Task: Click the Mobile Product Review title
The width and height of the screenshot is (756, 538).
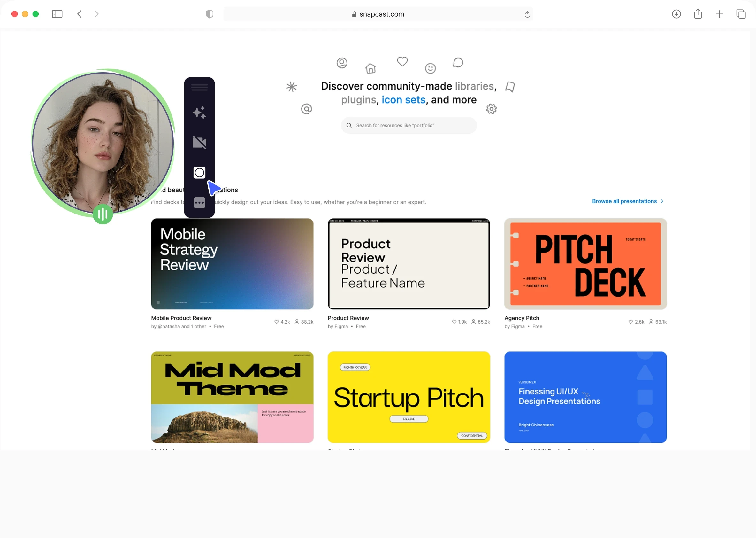Action: click(x=181, y=318)
